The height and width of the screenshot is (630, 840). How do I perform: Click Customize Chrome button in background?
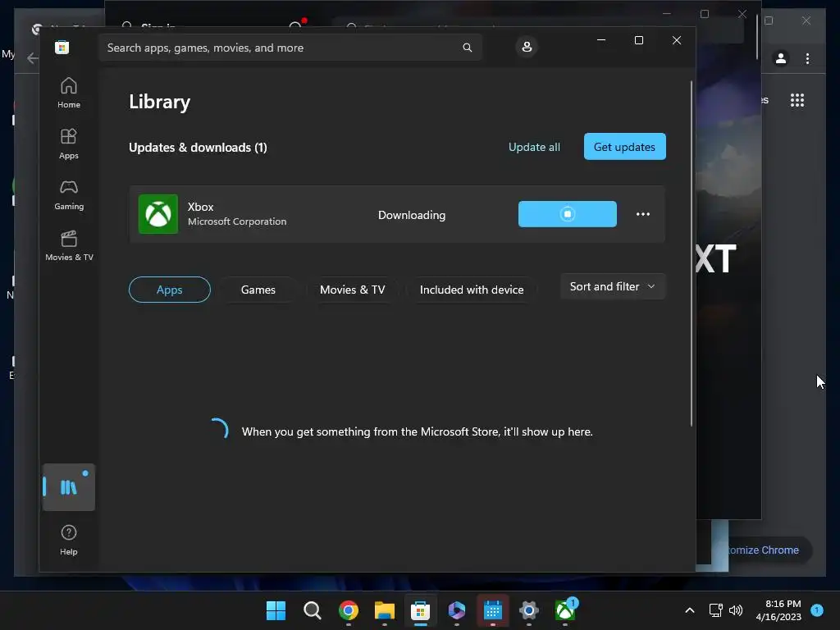[764, 550]
